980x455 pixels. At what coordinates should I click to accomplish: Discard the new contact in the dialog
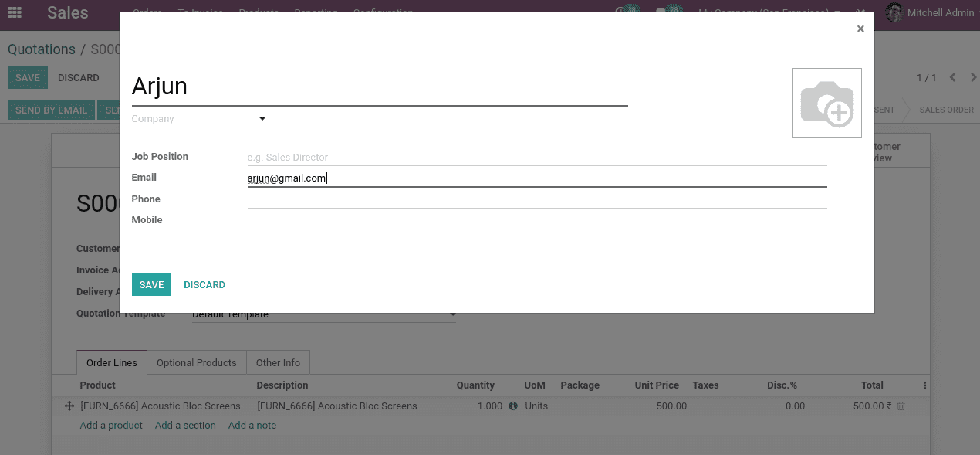(204, 284)
